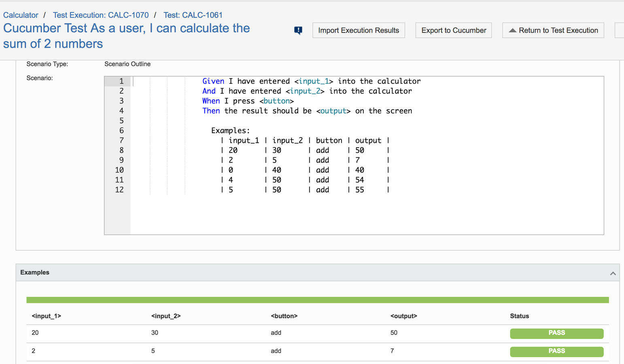Click editor row with 0, 40, add, 40
624x364 pixels.
click(305, 170)
